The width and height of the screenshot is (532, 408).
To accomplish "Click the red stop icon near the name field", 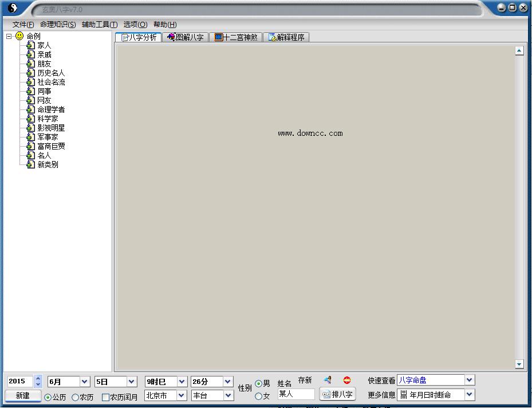I will [x=347, y=379].
